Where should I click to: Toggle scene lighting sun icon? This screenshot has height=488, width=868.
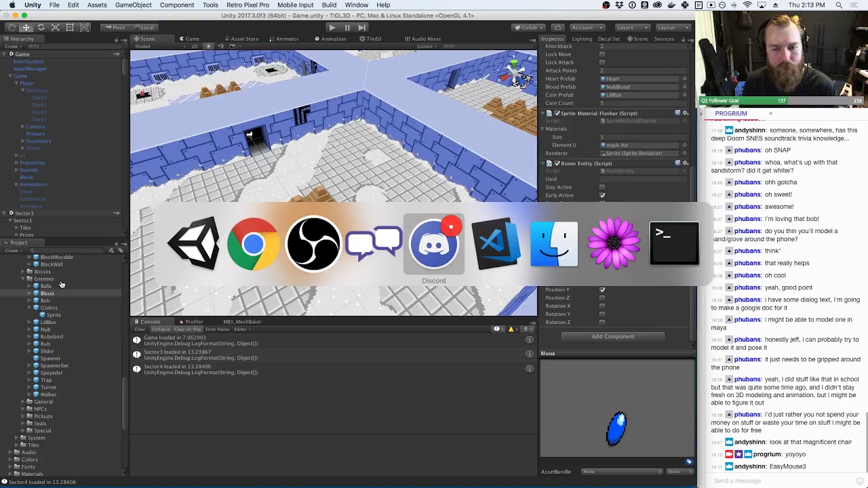tap(208, 46)
